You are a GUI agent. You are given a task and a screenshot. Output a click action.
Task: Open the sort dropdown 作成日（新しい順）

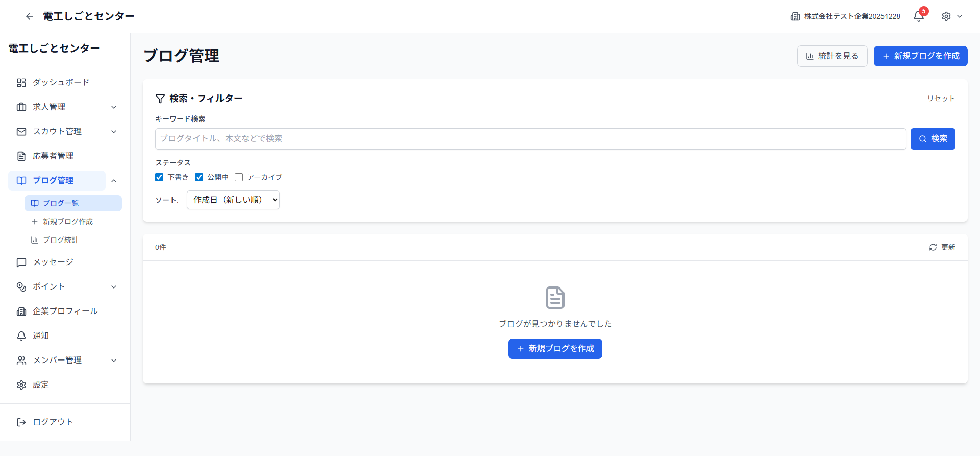pyautogui.click(x=233, y=200)
